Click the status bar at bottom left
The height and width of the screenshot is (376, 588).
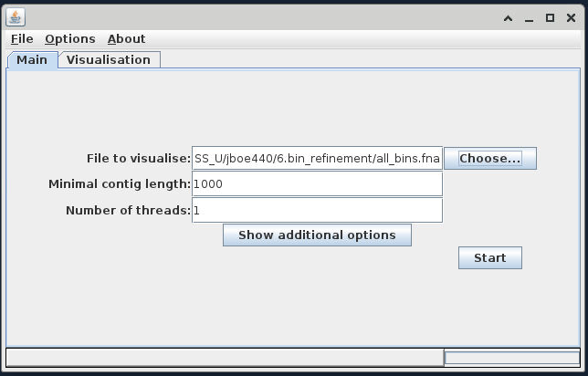coord(224,358)
